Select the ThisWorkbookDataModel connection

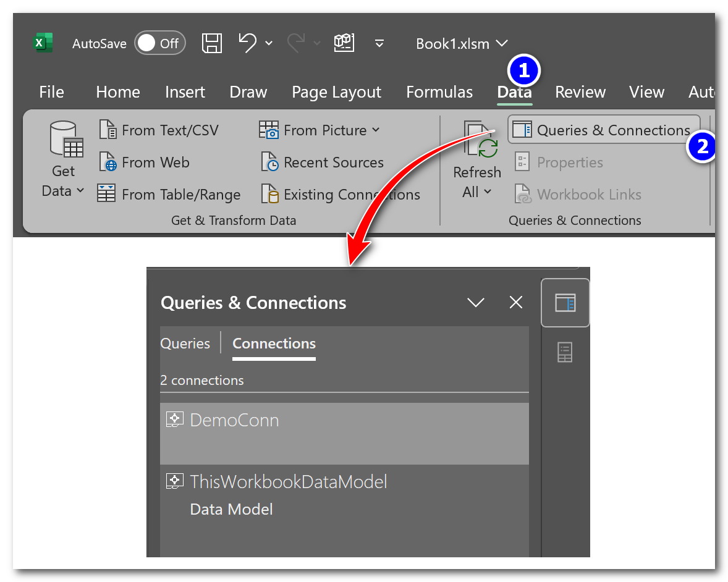(x=344, y=496)
